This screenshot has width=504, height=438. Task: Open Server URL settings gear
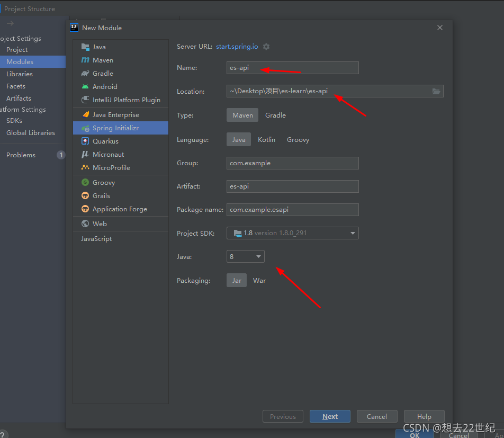(266, 47)
